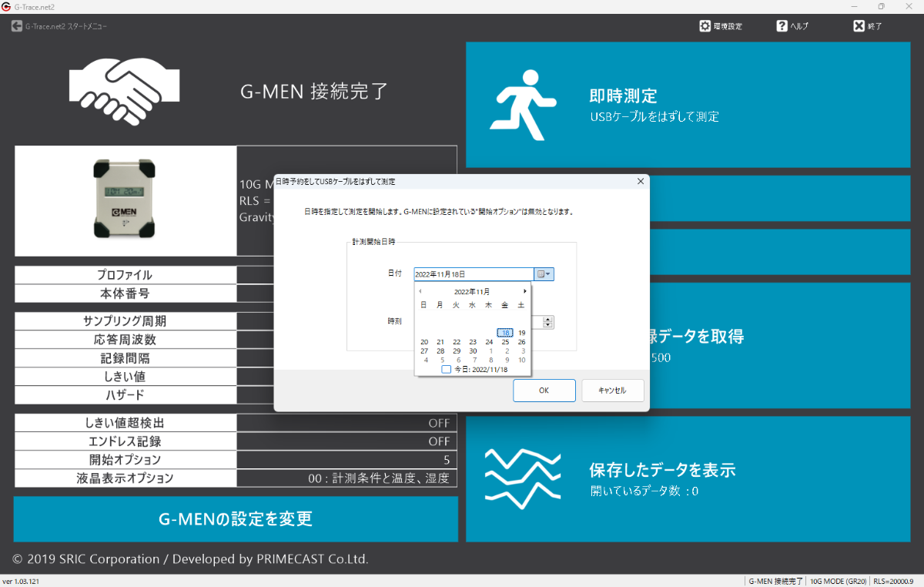This screenshot has width=924, height=587.
Task: Decrease time with the down spinner arrow
Action: tap(548, 325)
